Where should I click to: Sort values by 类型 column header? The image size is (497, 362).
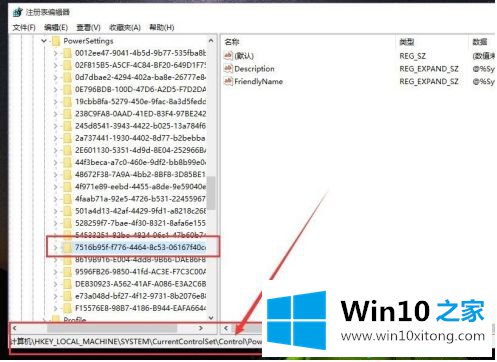click(x=407, y=42)
